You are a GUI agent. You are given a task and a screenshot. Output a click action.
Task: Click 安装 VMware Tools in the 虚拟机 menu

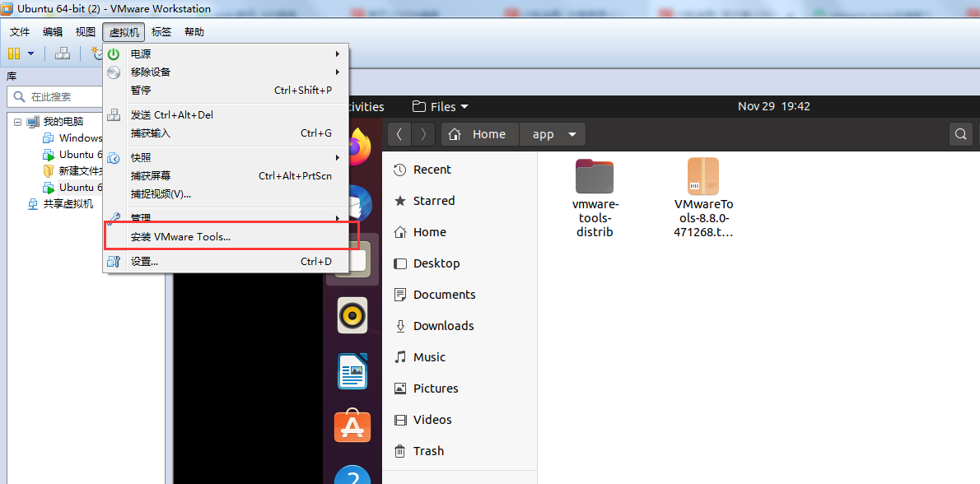click(x=183, y=235)
